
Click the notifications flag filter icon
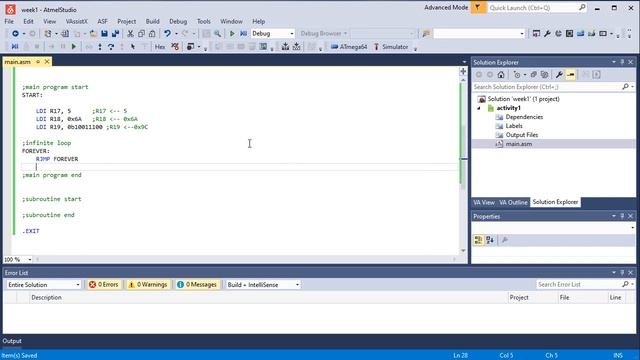[x=478, y=8]
